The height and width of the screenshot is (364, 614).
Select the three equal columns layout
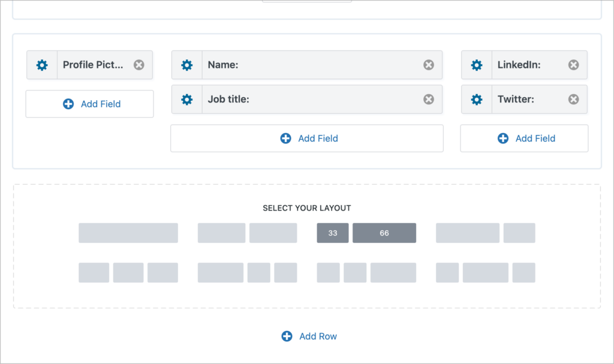pos(128,273)
